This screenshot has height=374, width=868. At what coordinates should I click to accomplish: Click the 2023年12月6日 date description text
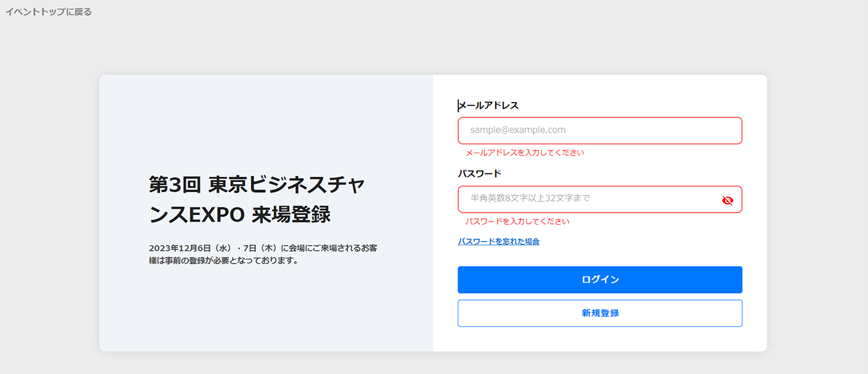pos(263,248)
